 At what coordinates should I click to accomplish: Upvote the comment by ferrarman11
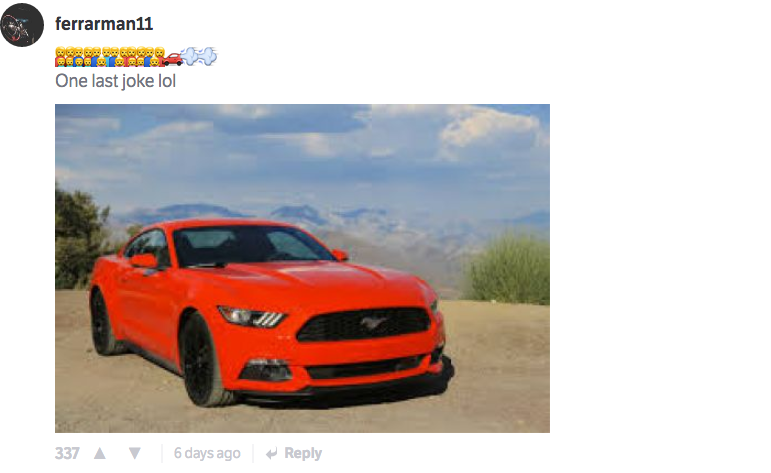(x=100, y=453)
